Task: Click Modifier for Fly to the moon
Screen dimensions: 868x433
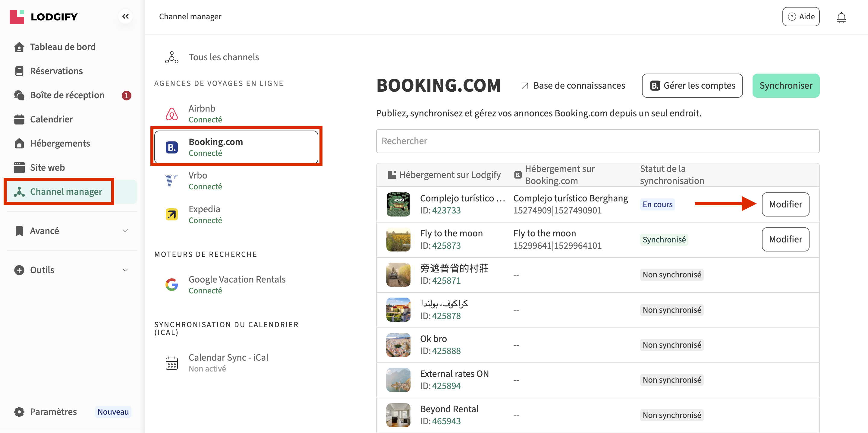Action: [x=785, y=239]
